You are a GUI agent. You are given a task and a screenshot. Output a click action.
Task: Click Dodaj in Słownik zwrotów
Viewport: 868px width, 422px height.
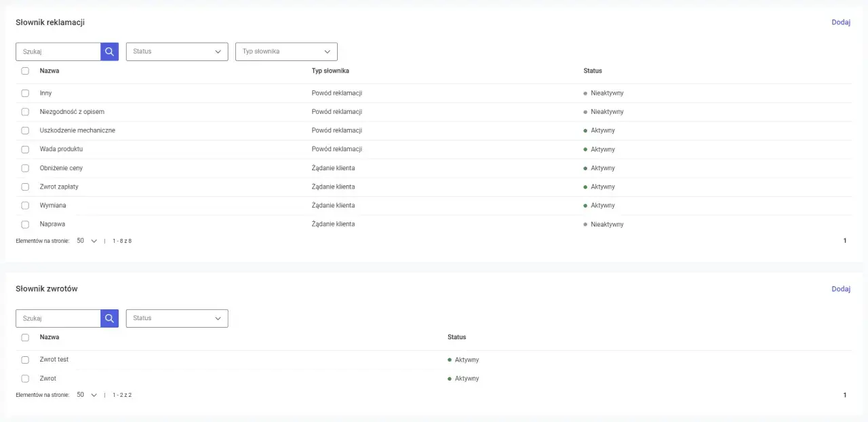841,289
